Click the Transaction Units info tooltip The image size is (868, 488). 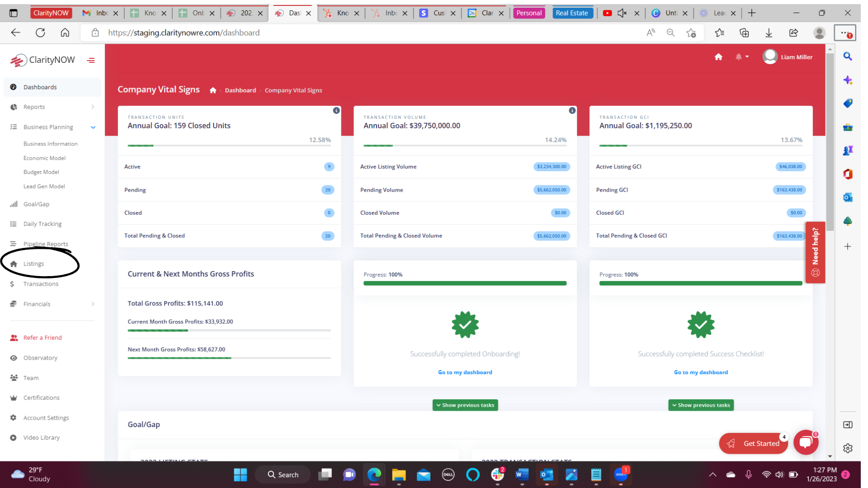click(x=336, y=111)
